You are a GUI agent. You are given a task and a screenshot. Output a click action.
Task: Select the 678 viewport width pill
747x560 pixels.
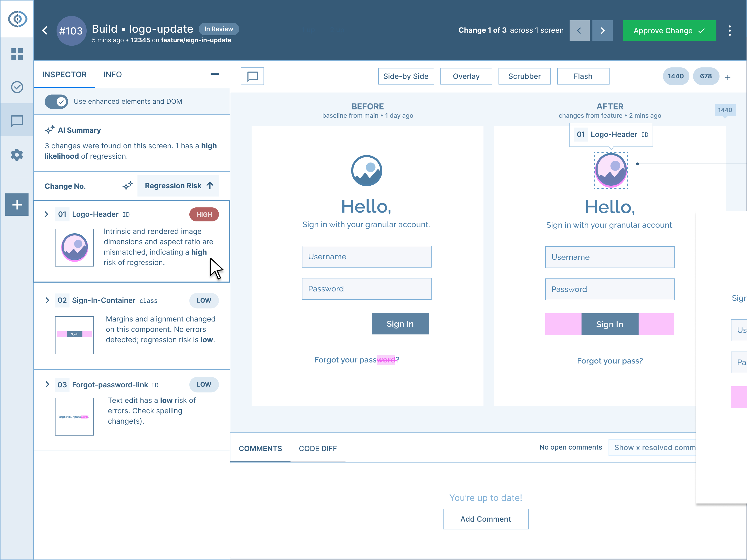tap(706, 76)
